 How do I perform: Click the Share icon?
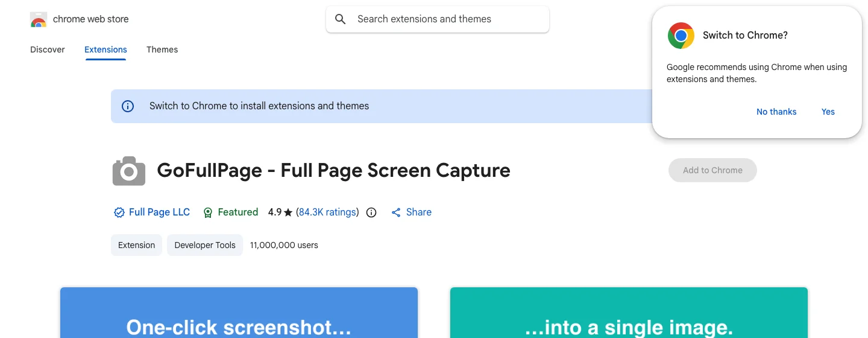(396, 212)
